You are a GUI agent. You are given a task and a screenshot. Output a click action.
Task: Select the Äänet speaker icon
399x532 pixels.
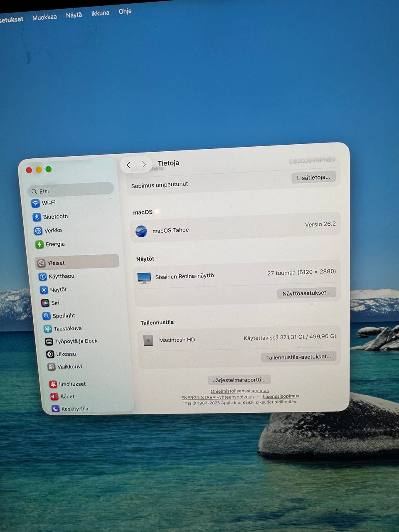point(54,397)
